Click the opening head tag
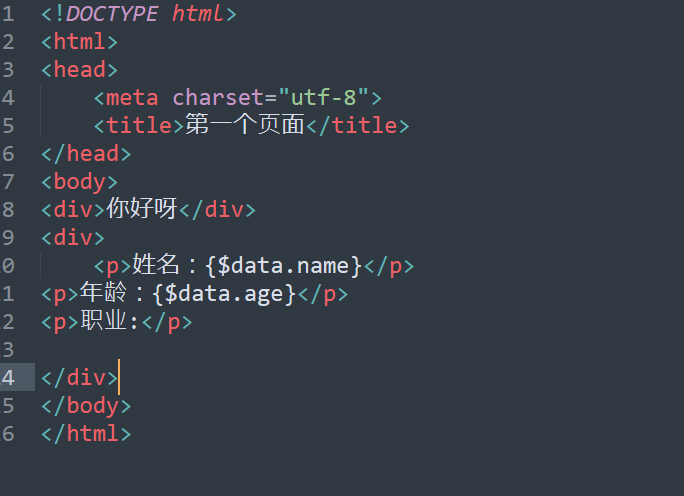The image size is (684, 496). (79, 70)
